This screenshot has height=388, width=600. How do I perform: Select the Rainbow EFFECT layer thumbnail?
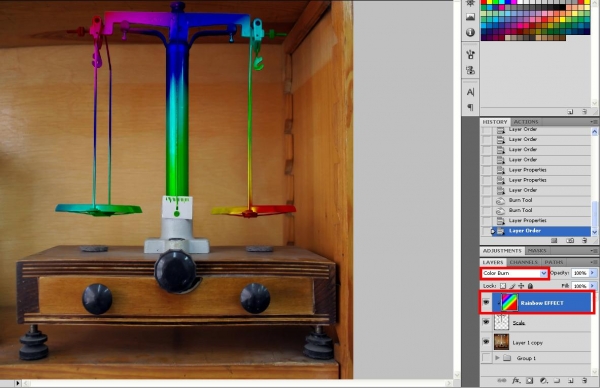pyautogui.click(x=510, y=302)
